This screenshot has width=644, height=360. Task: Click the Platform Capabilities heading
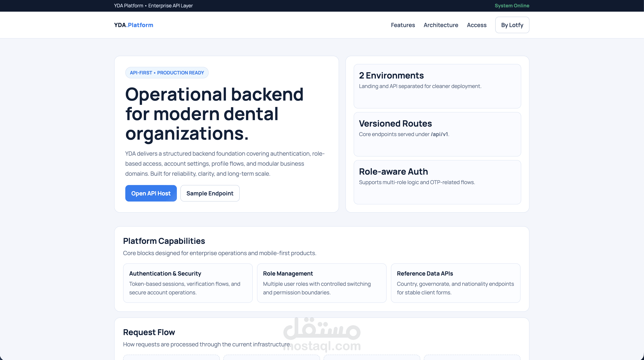[164, 241]
